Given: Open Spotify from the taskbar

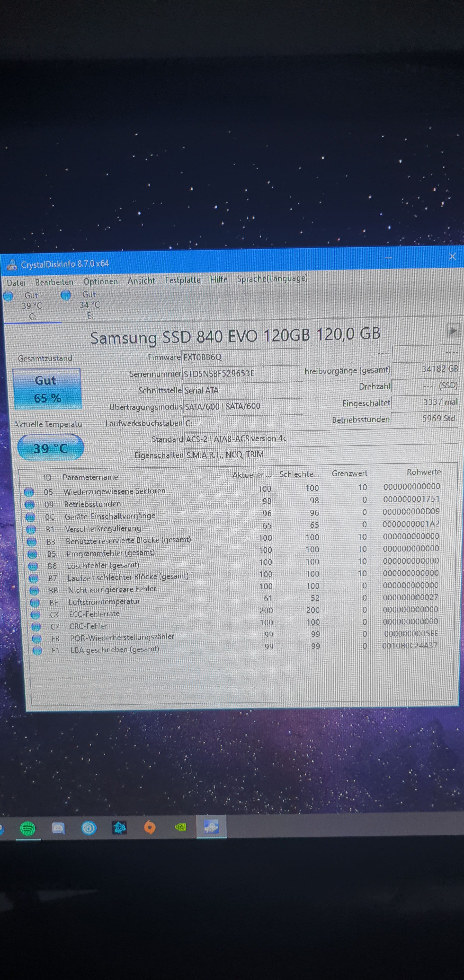Looking at the screenshot, I should coord(27,828).
